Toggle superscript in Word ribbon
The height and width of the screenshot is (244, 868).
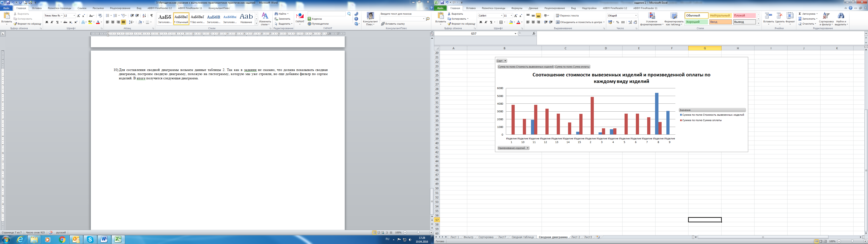[76, 22]
